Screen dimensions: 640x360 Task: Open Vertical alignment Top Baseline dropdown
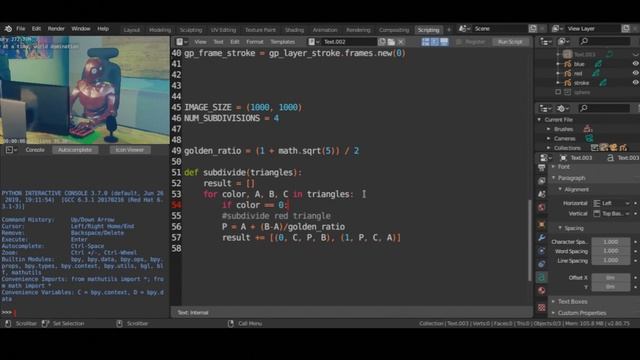click(x=611, y=213)
